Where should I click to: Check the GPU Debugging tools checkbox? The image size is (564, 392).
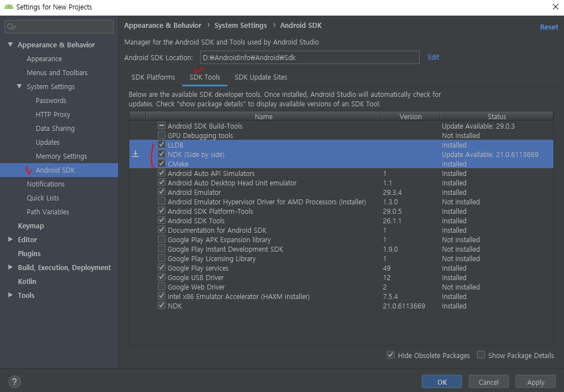coord(162,135)
